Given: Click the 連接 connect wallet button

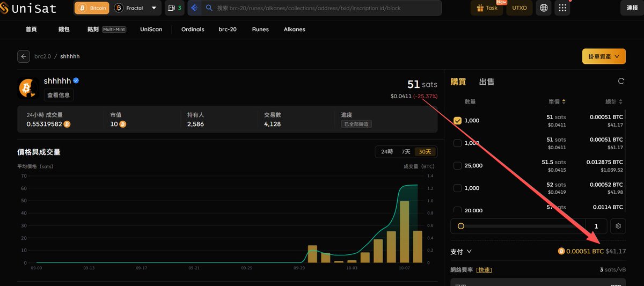Looking at the screenshot, I should coord(632,8).
